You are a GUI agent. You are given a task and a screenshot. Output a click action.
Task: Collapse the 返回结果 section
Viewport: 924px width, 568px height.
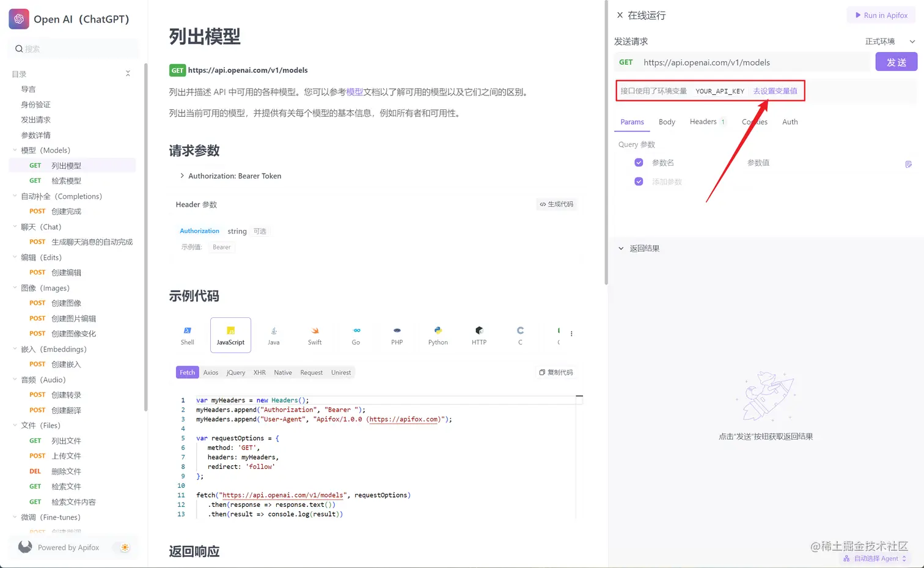(621, 249)
